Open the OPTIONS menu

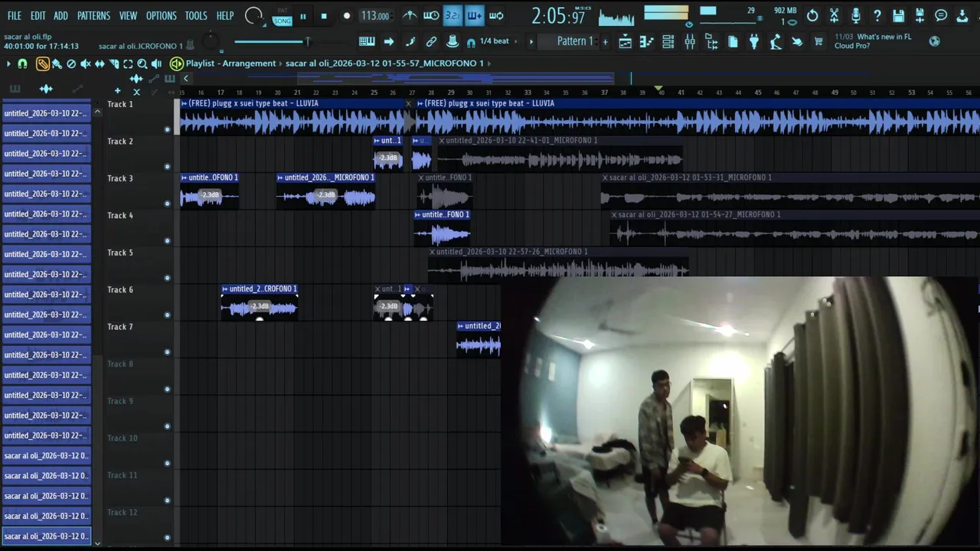point(161,15)
